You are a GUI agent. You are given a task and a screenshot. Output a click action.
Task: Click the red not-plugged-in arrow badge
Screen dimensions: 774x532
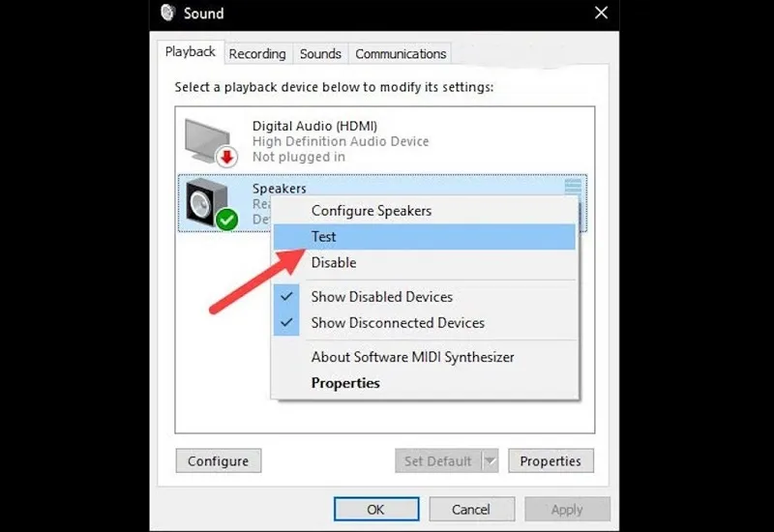tap(226, 157)
